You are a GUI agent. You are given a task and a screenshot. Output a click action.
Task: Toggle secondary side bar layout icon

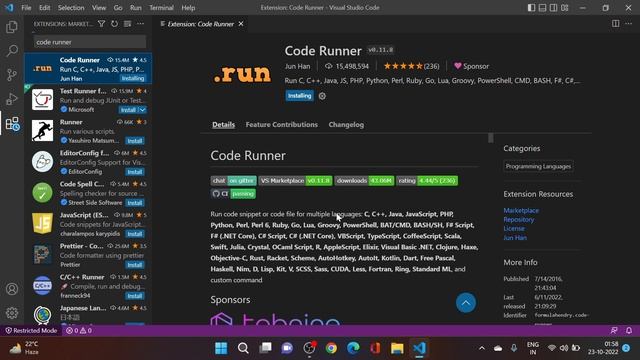point(553,8)
